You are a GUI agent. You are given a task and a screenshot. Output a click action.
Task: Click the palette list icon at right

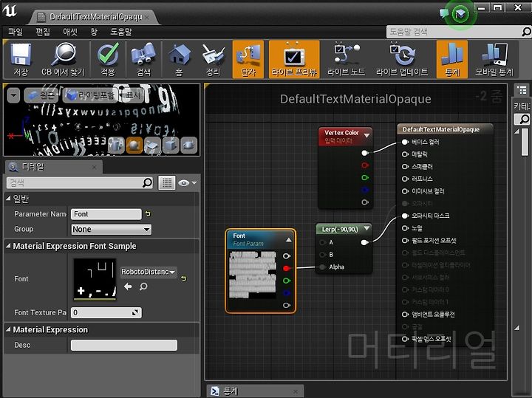pyautogui.click(x=522, y=90)
